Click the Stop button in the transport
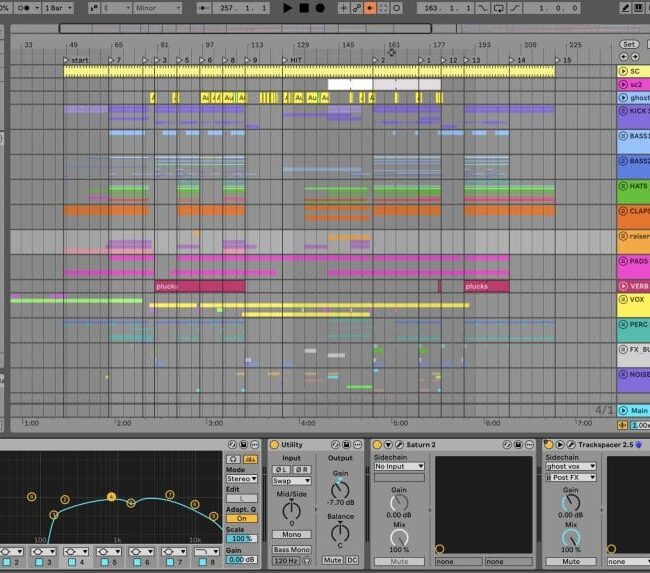This screenshot has width=650, height=573. tap(303, 8)
